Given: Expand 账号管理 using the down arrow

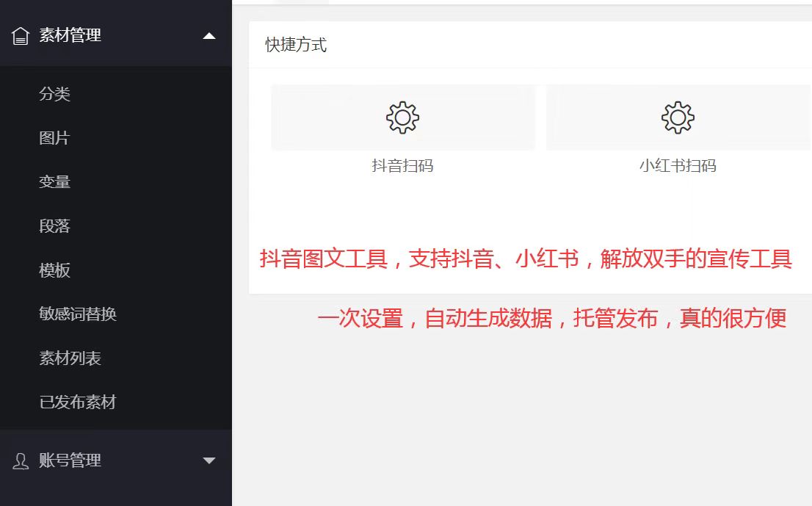Looking at the screenshot, I should coord(209,460).
